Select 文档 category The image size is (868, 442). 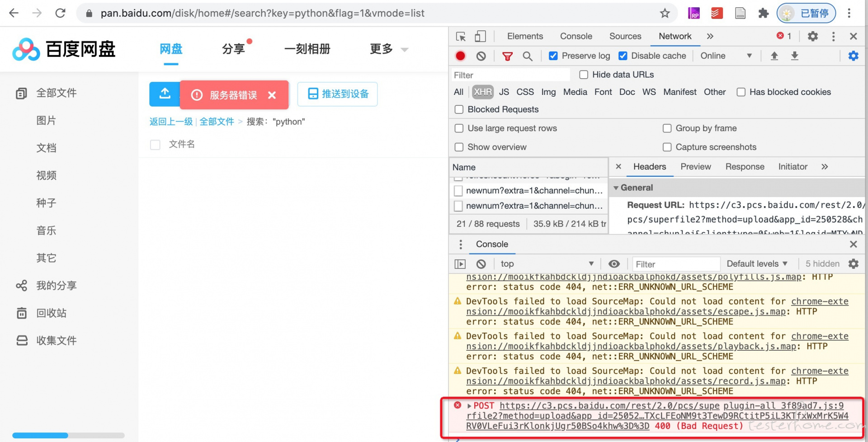[x=46, y=148]
